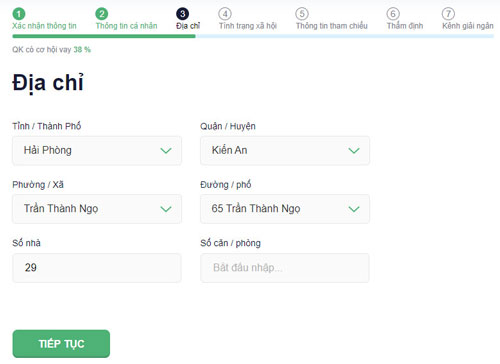Image resolution: width=500 pixels, height=364 pixels.
Task: Focus the Số căn / phòng input field
Action: [x=285, y=268]
